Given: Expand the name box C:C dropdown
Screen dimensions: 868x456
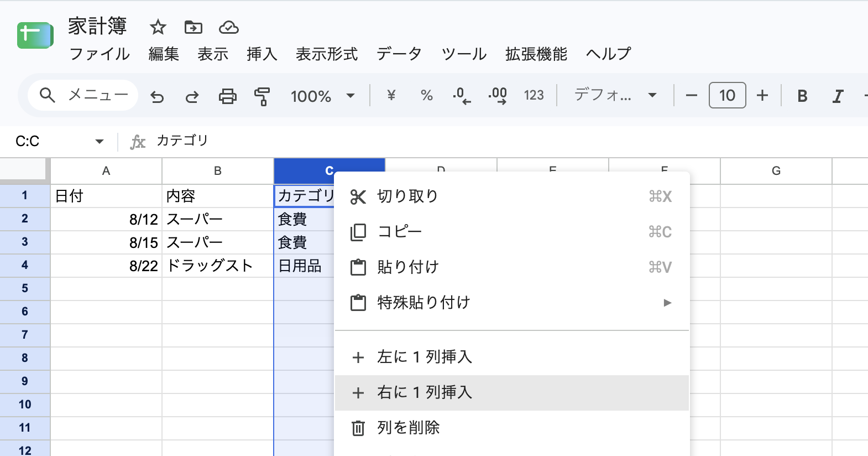Looking at the screenshot, I should pos(100,141).
